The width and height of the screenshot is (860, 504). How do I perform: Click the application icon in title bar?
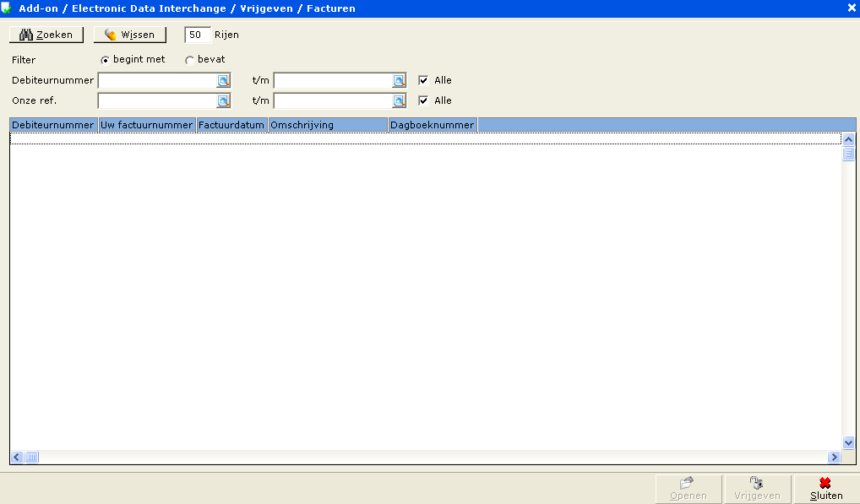(x=8, y=8)
